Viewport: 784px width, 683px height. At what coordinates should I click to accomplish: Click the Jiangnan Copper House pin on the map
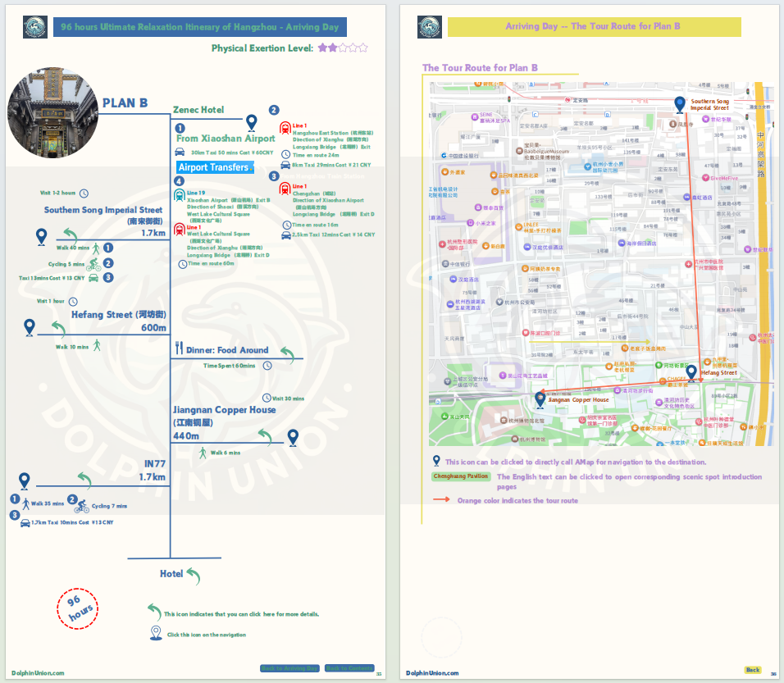[x=540, y=399]
